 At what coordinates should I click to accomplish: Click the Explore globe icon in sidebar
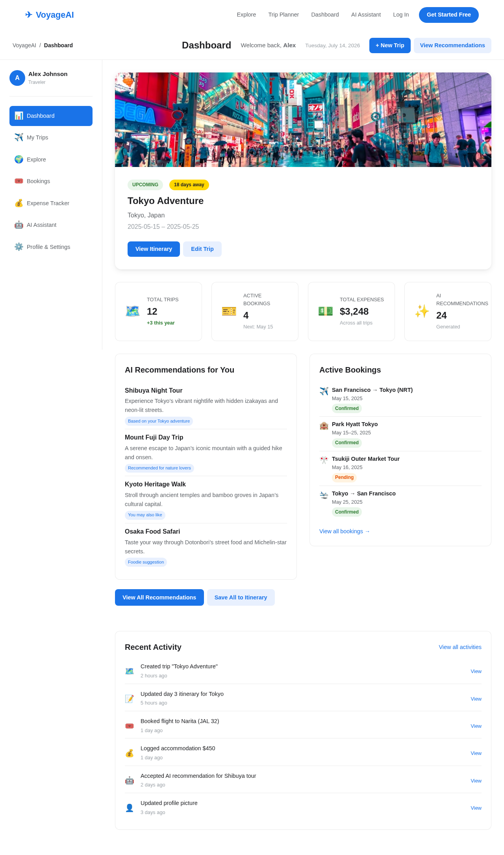[x=19, y=160]
